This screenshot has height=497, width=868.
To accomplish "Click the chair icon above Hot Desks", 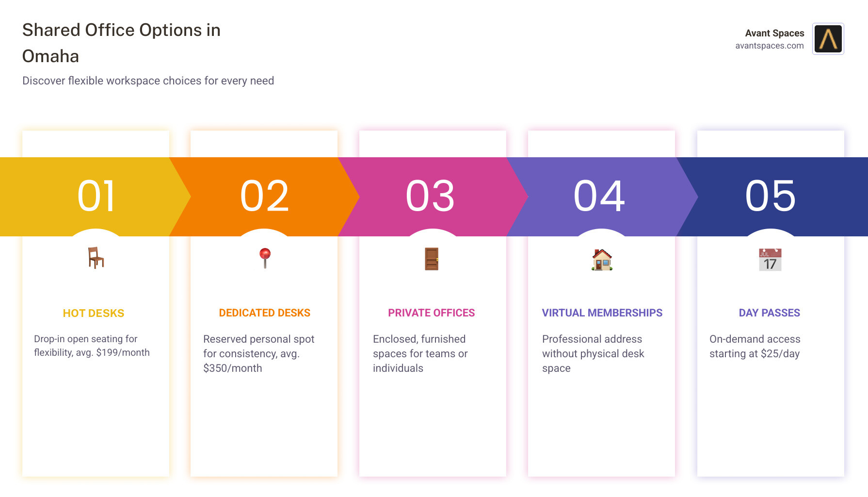I will pyautogui.click(x=96, y=258).
